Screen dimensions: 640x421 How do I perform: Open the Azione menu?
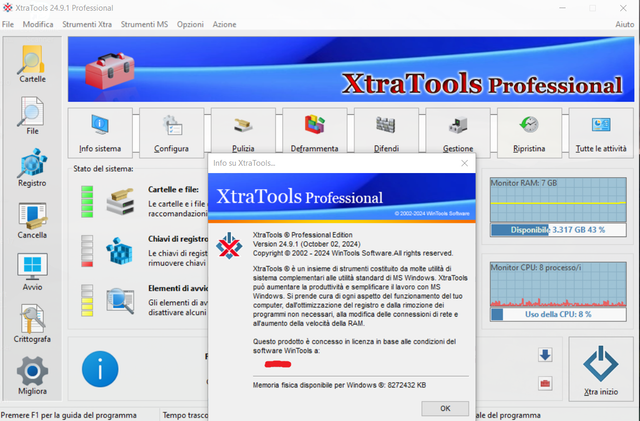(x=224, y=25)
